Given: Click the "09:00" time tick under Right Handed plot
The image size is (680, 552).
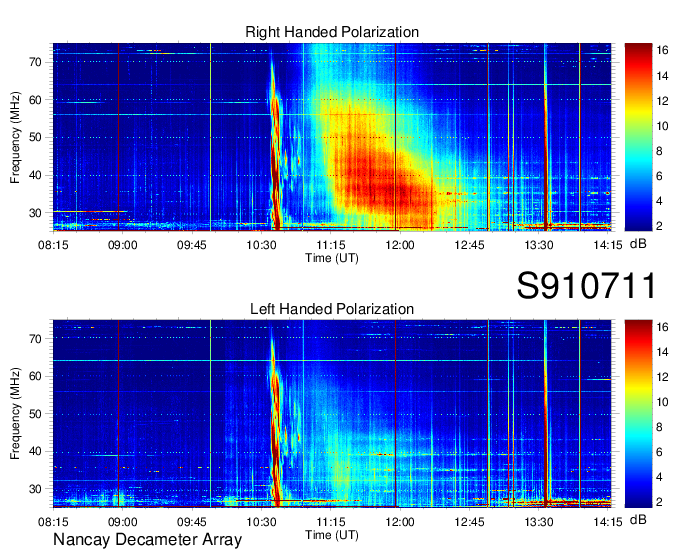Looking at the screenshot, I should (122, 245).
